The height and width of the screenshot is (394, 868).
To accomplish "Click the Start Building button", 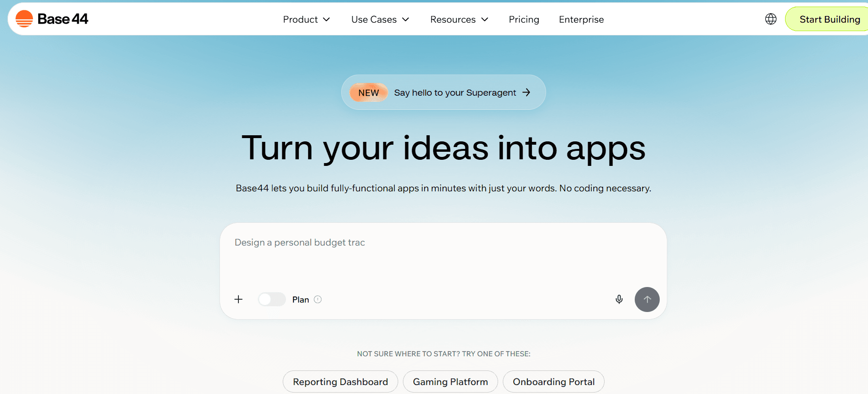I will click(x=829, y=19).
